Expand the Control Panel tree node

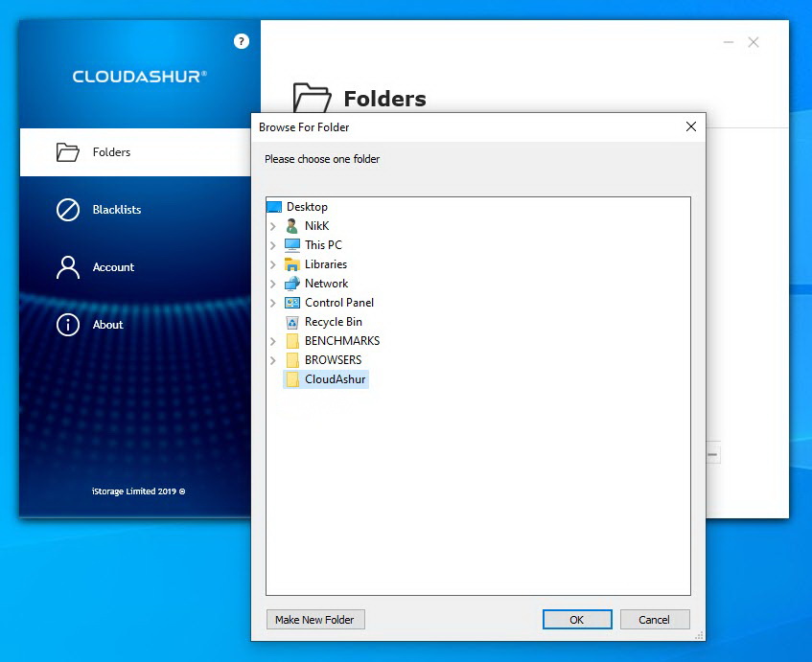coord(273,303)
